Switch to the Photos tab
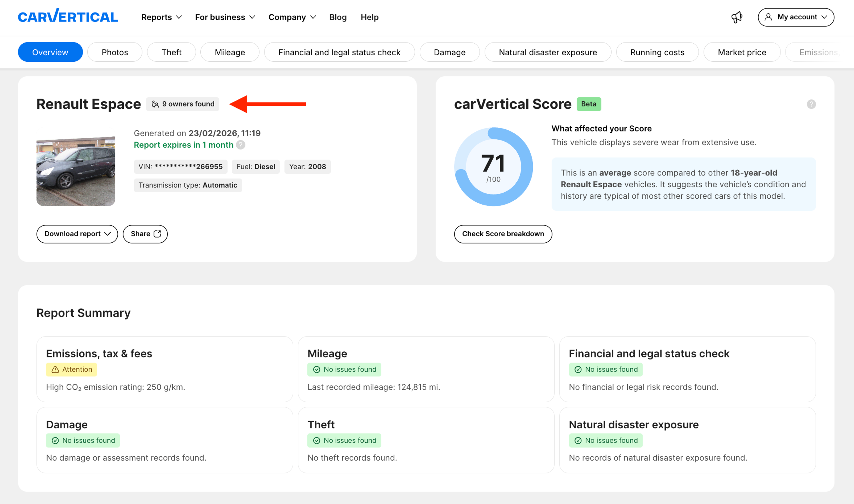854x504 pixels. click(115, 52)
